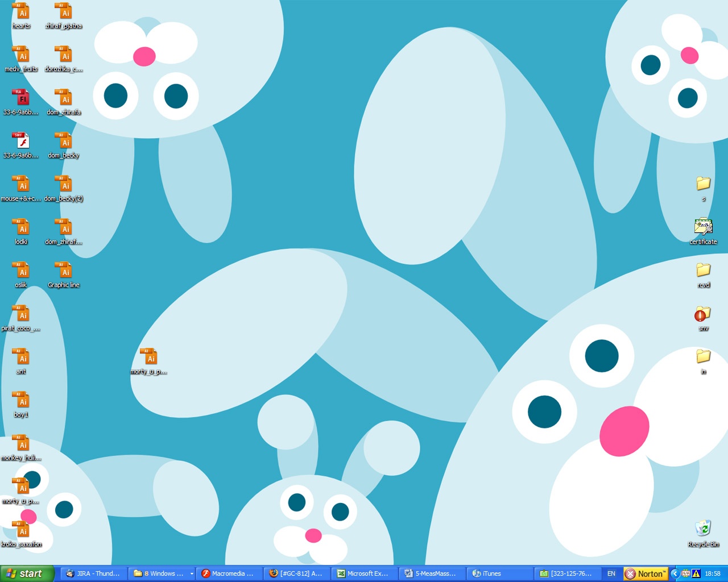Select the 33-6-9a6b FLA Flash file icon
This screenshot has width=728, height=582.
[x=21, y=99]
